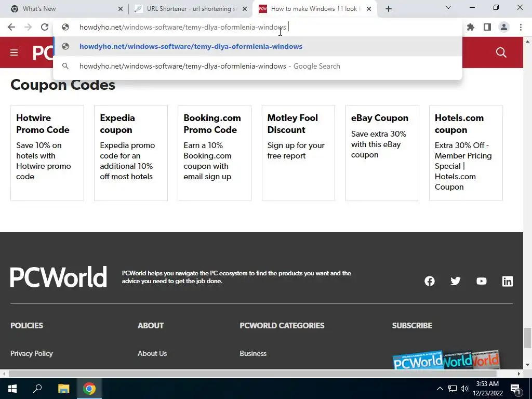Open File Explorer from taskbar
Image resolution: width=532 pixels, height=399 pixels.
pyautogui.click(x=63, y=389)
